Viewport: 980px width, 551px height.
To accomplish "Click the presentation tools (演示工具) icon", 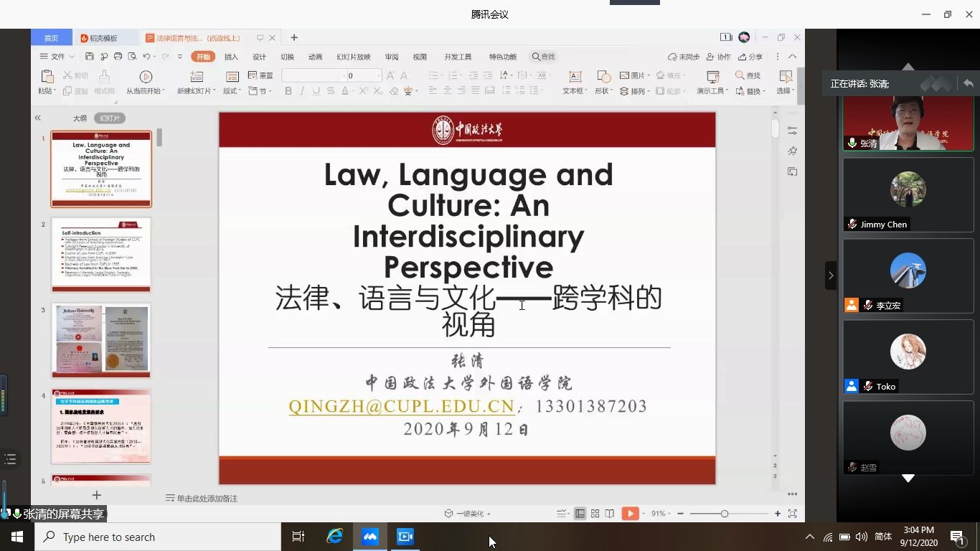I will click(712, 76).
